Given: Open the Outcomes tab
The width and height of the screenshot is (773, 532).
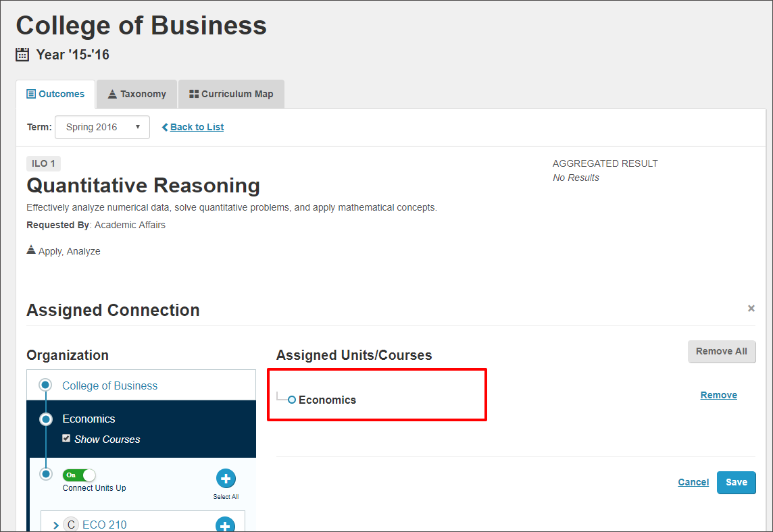Looking at the screenshot, I should point(55,94).
